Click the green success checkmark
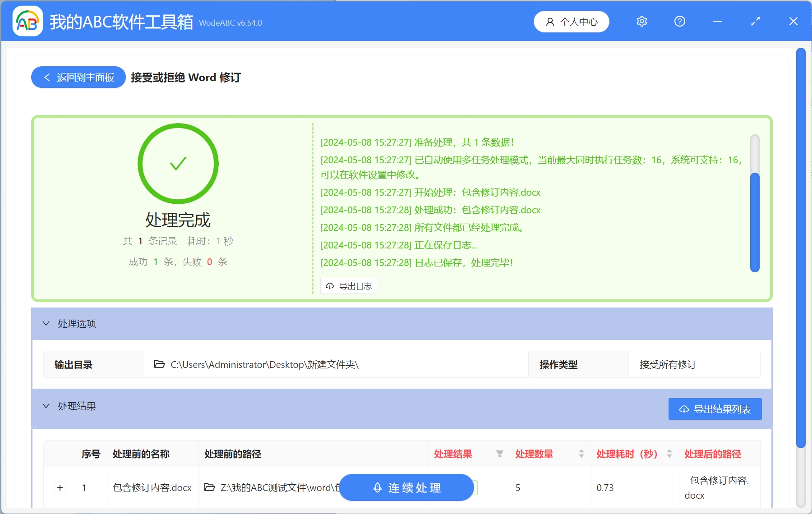Viewport: 812px width, 514px height. pyautogui.click(x=177, y=164)
